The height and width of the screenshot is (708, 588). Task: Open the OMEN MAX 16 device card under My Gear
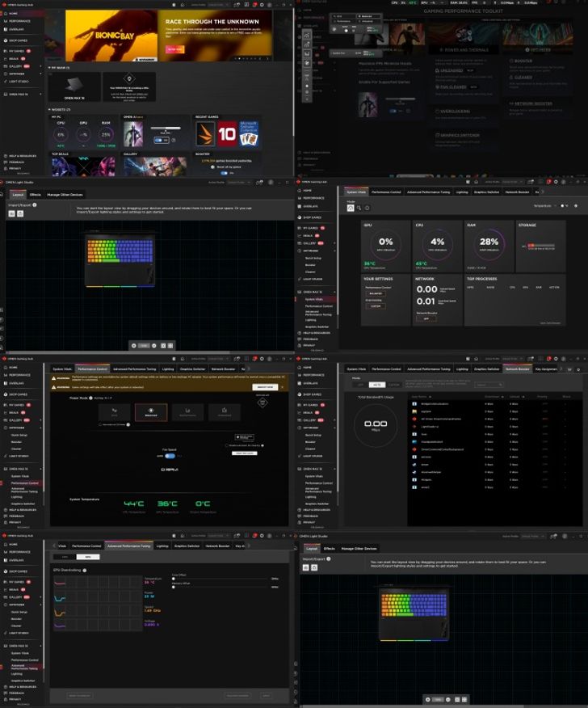pyautogui.click(x=74, y=86)
